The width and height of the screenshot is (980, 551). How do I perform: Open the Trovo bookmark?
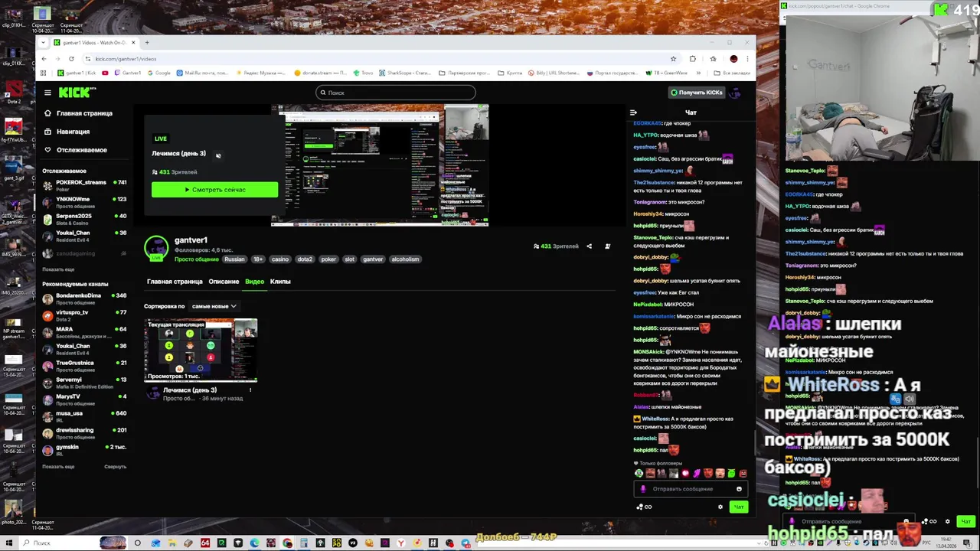(x=363, y=73)
